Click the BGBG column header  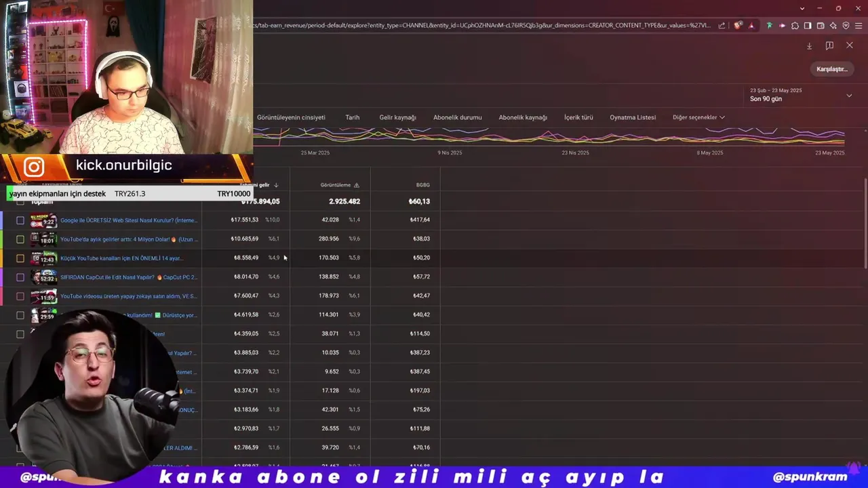coord(422,185)
